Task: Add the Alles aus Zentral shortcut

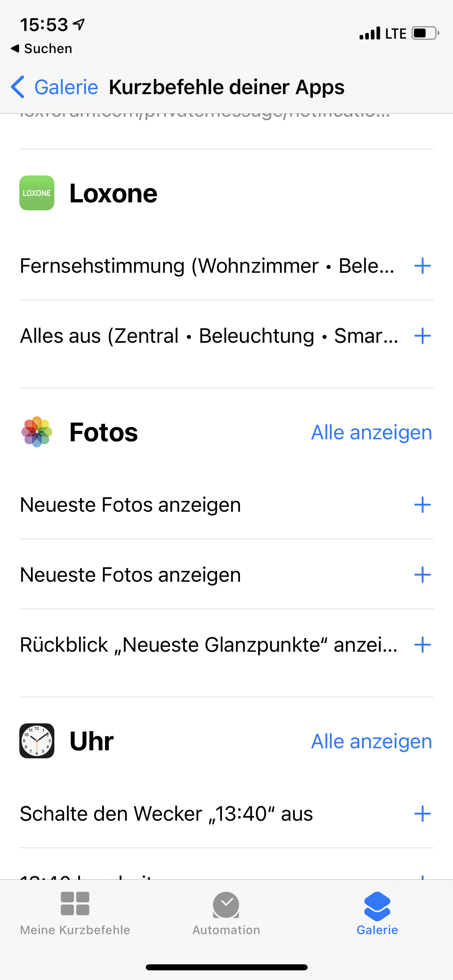Action: click(x=422, y=336)
